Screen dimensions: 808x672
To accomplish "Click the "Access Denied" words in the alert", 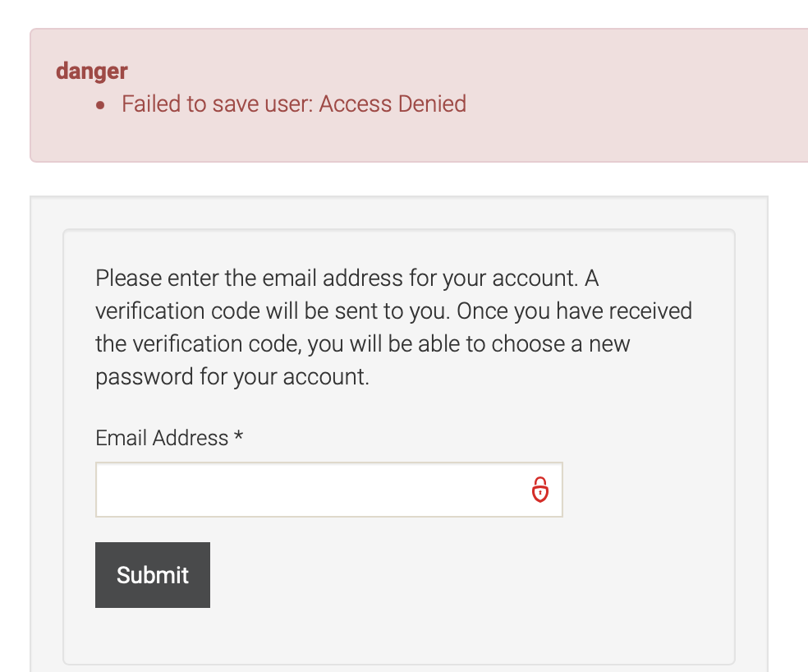I will (393, 104).
